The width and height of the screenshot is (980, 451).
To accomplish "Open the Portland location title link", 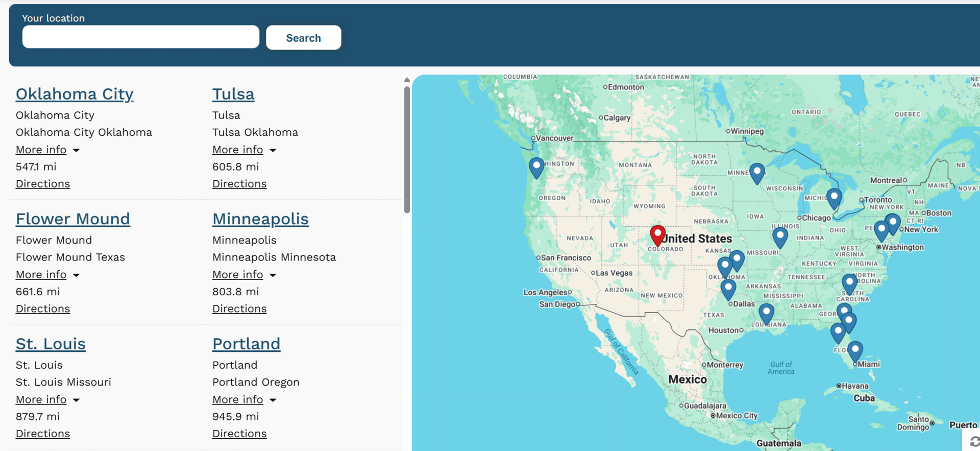I will pos(246,344).
